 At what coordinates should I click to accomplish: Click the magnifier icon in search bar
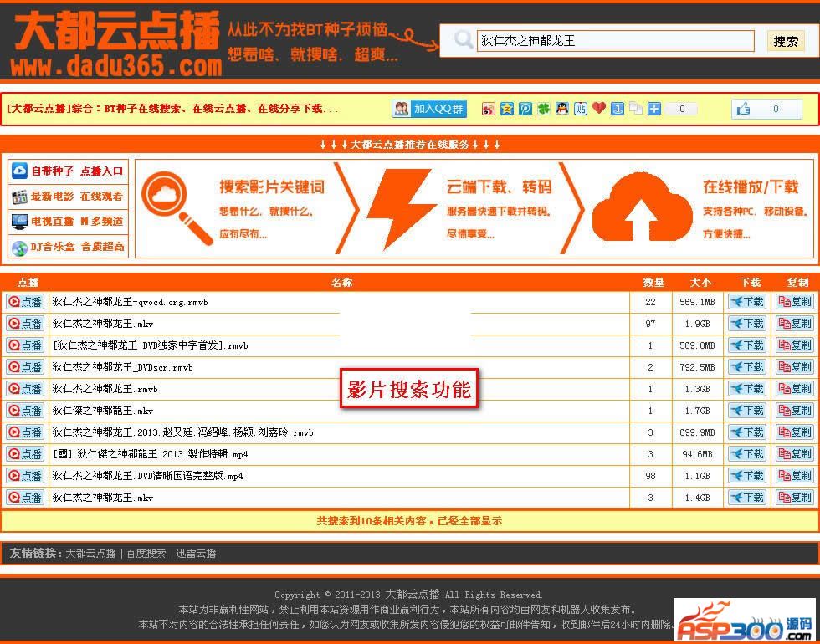[464, 40]
